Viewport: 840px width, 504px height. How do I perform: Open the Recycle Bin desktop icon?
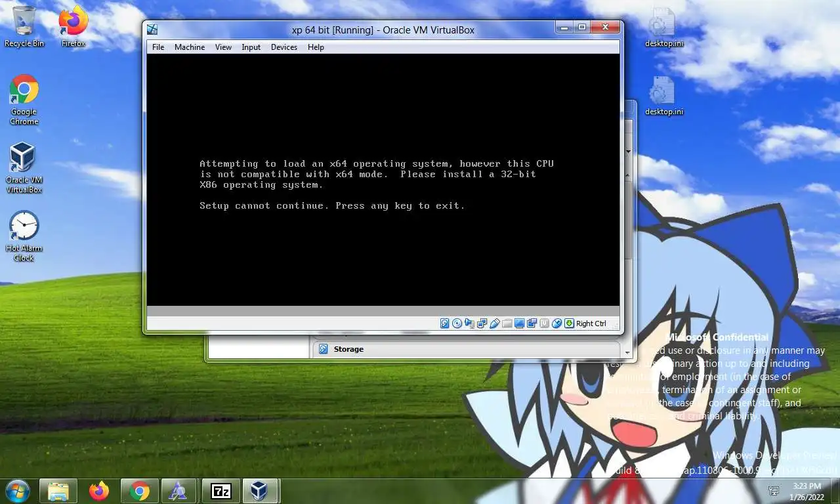tap(24, 27)
